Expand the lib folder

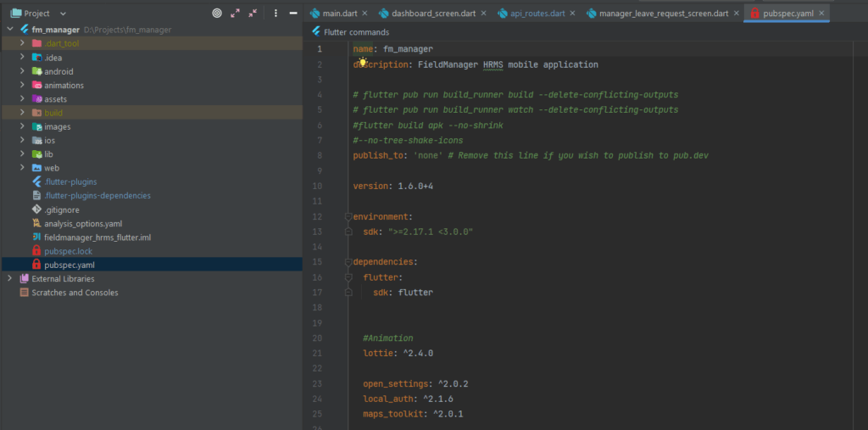point(22,154)
